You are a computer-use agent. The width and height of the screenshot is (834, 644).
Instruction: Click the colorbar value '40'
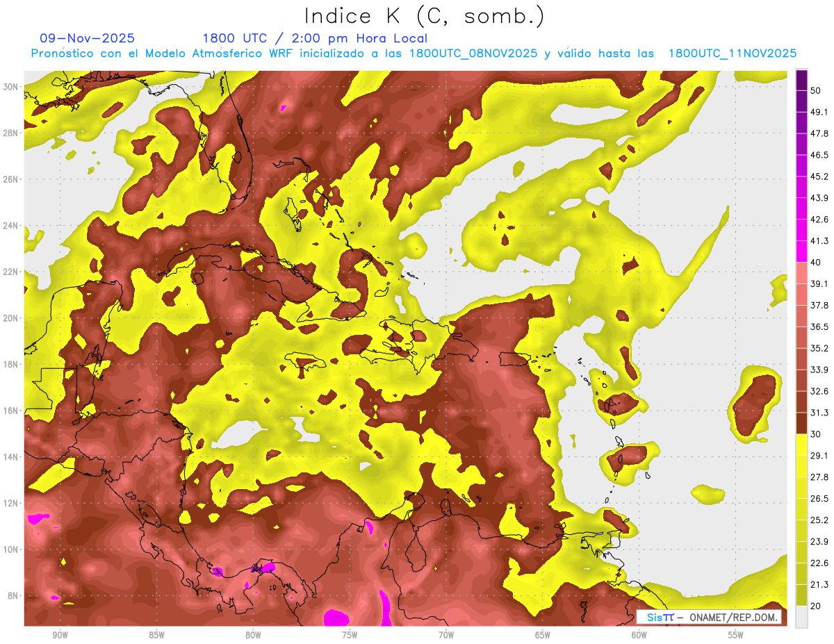817,262
